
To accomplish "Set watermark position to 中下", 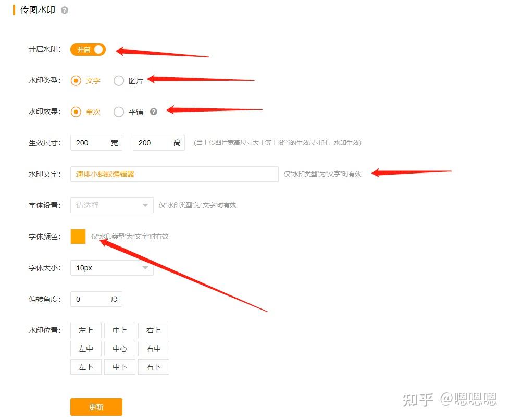I will click(120, 367).
